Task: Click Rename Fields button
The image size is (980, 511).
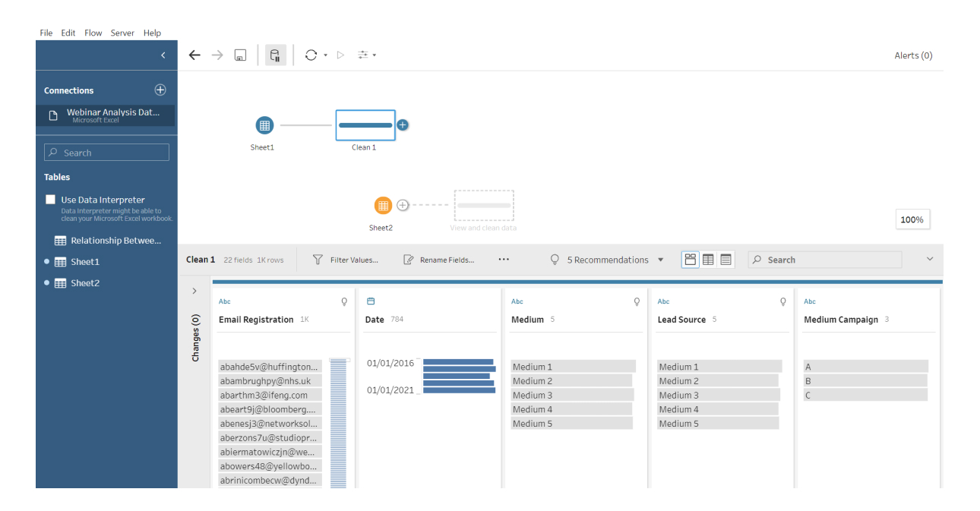Action: (x=438, y=260)
